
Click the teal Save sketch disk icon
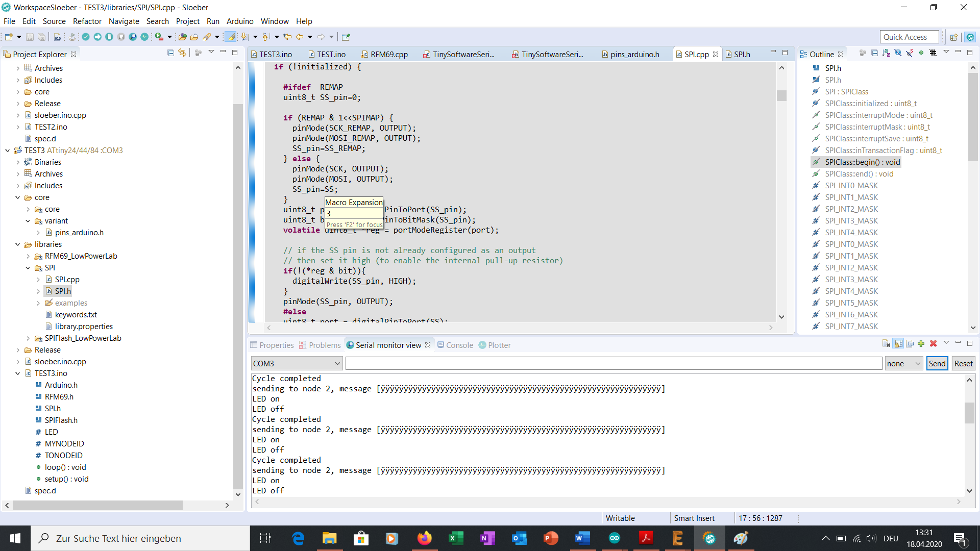click(121, 37)
